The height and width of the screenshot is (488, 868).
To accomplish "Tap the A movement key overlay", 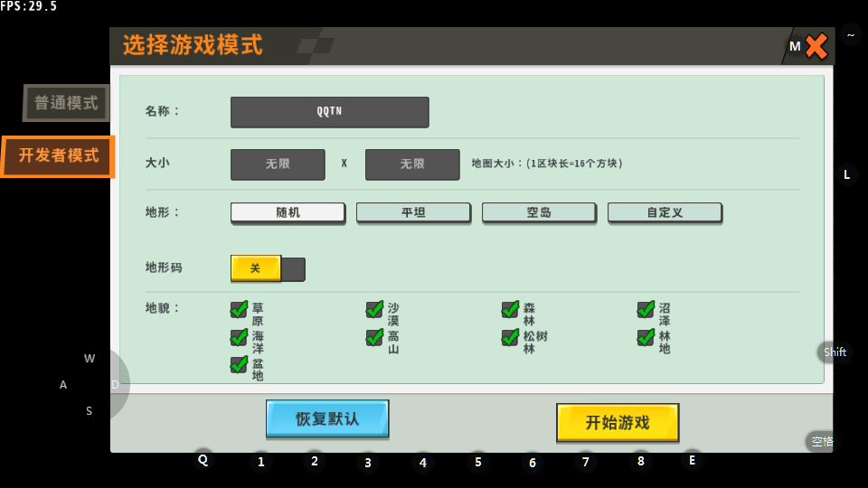I will [63, 385].
